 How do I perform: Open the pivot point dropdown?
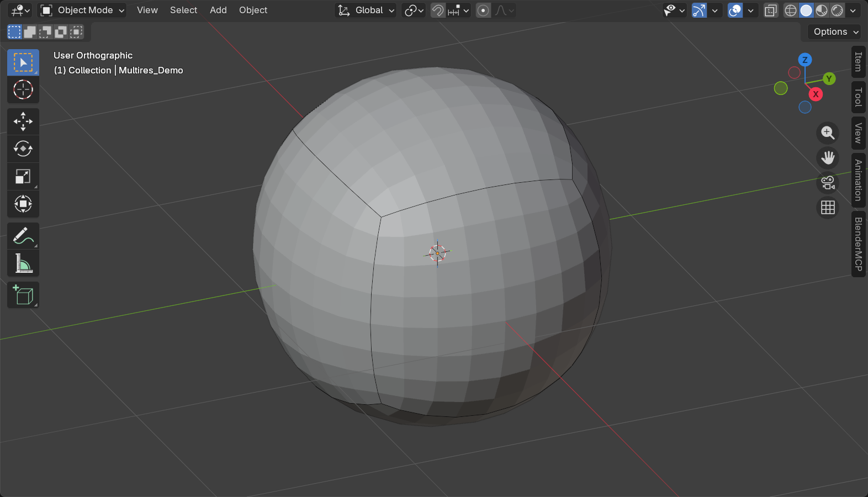[x=414, y=10]
